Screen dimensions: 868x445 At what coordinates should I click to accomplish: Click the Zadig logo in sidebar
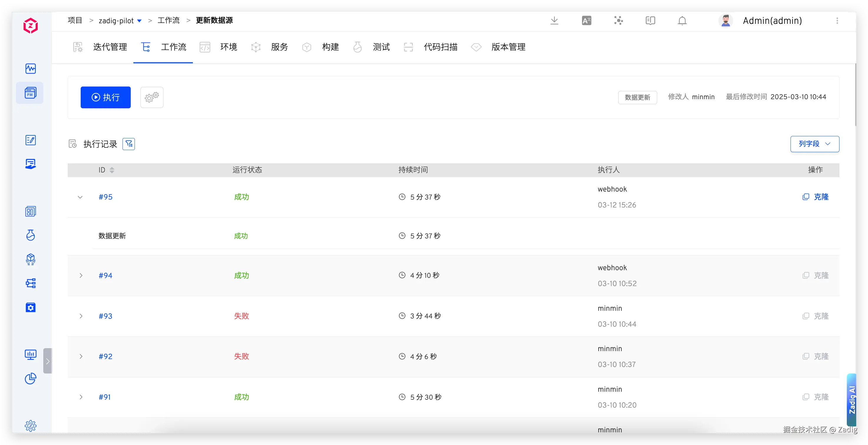(x=30, y=26)
